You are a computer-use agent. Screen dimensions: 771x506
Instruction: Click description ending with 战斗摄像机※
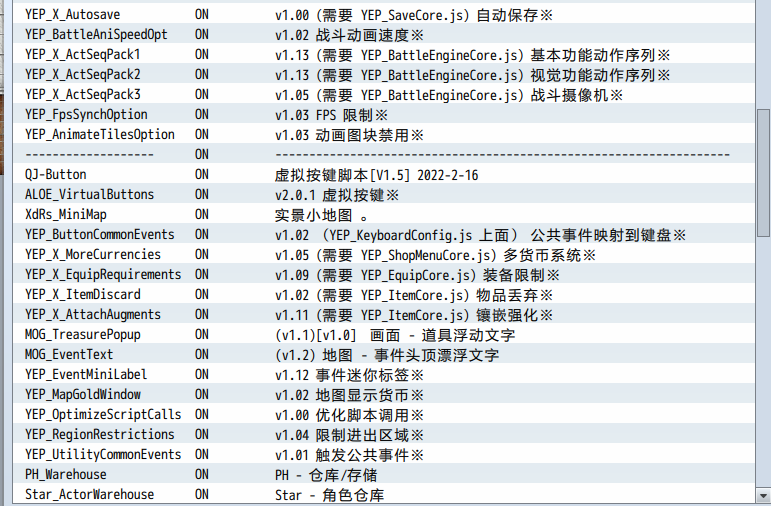click(x=449, y=95)
